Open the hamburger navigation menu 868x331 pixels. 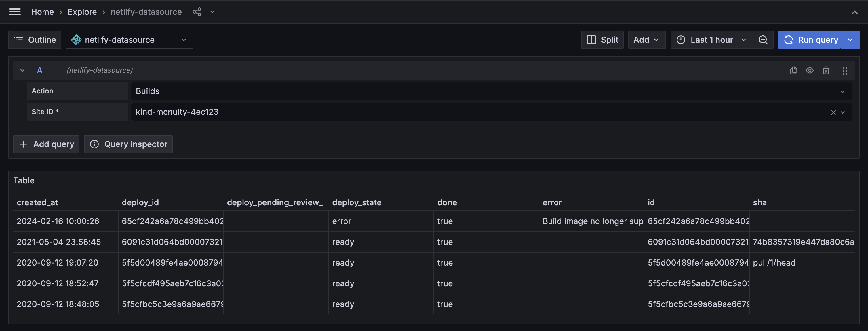click(x=15, y=12)
